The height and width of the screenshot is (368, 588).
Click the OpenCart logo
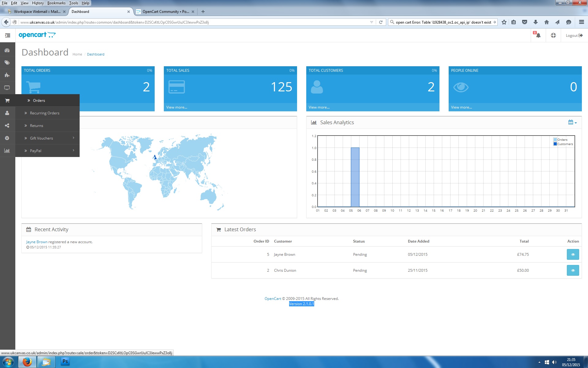[37, 35]
